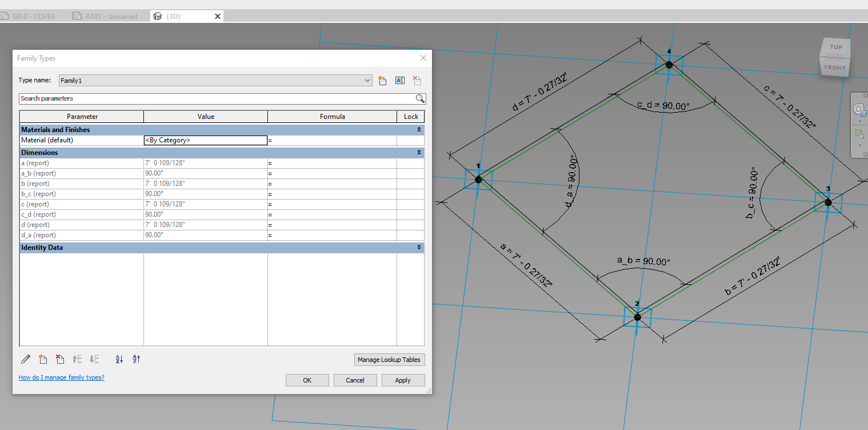Open the Type name dropdown showing Family 1

[x=367, y=80]
